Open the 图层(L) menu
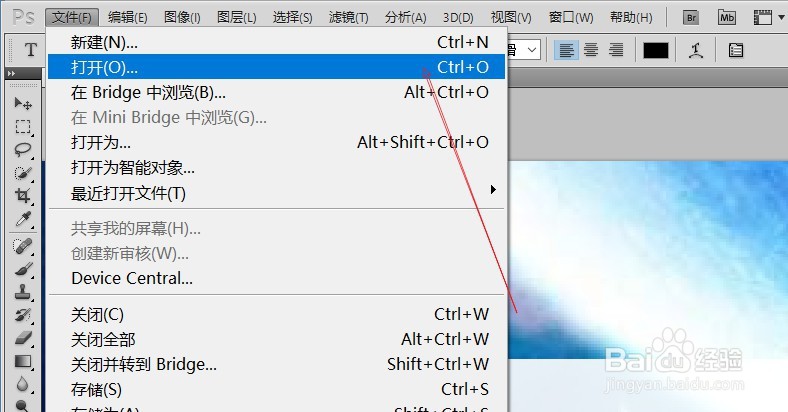Image resolution: width=788 pixels, height=412 pixels. 236,18
